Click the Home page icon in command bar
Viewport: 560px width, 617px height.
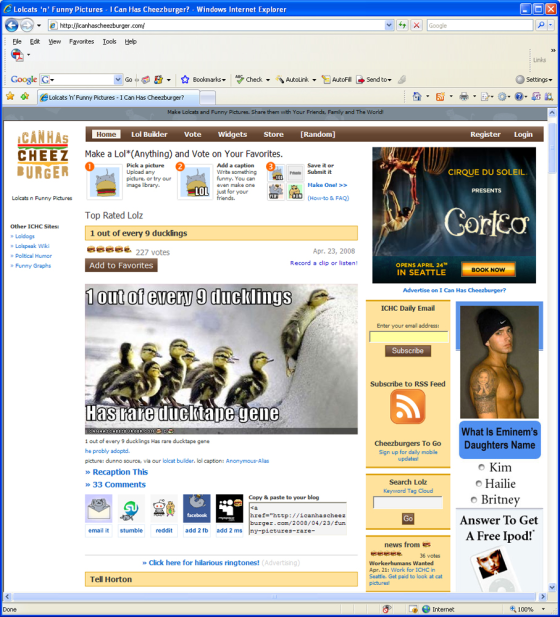point(417,96)
